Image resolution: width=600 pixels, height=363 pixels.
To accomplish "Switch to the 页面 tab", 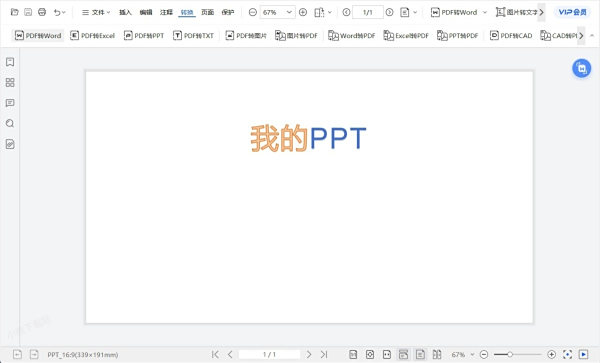I will 207,12.
